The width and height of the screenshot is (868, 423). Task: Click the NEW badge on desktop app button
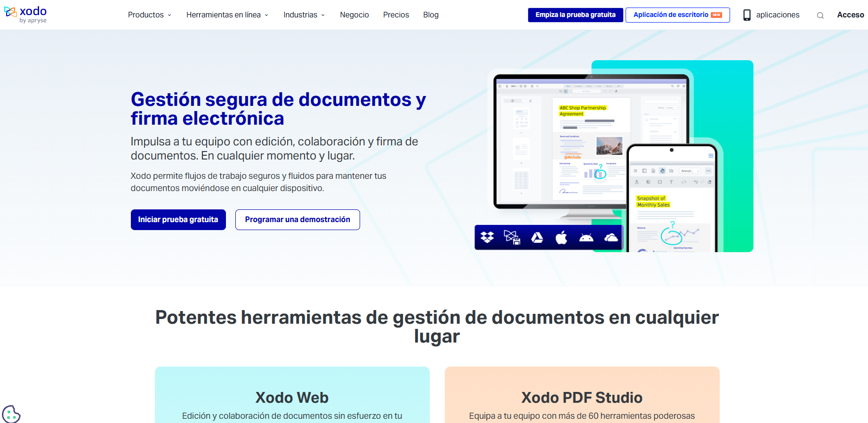[716, 15]
